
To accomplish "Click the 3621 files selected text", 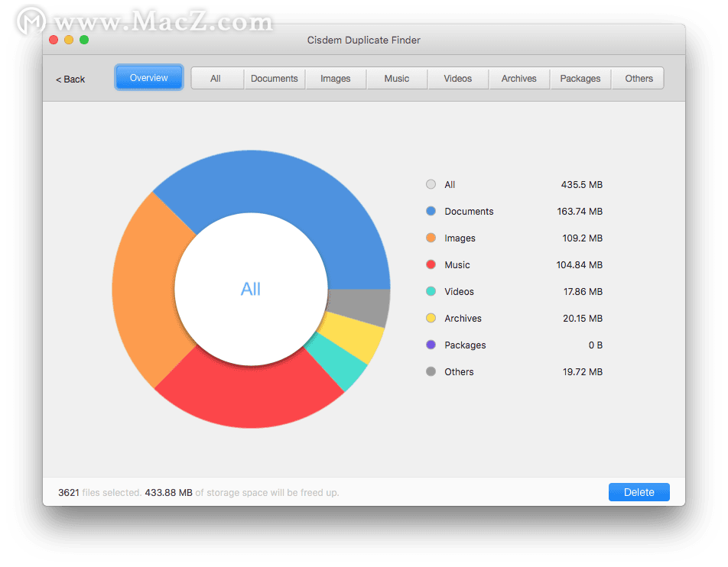I will (x=99, y=492).
